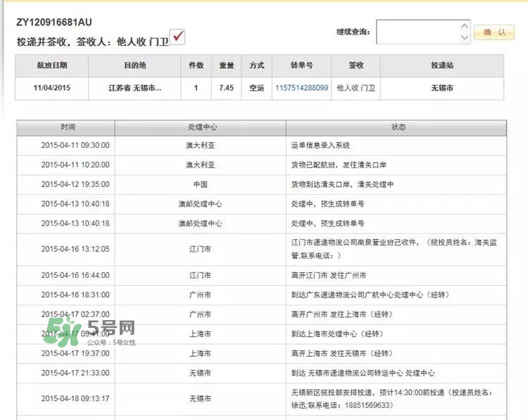Click the 状态 column header
The height and width of the screenshot is (420, 528).
point(398,127)
